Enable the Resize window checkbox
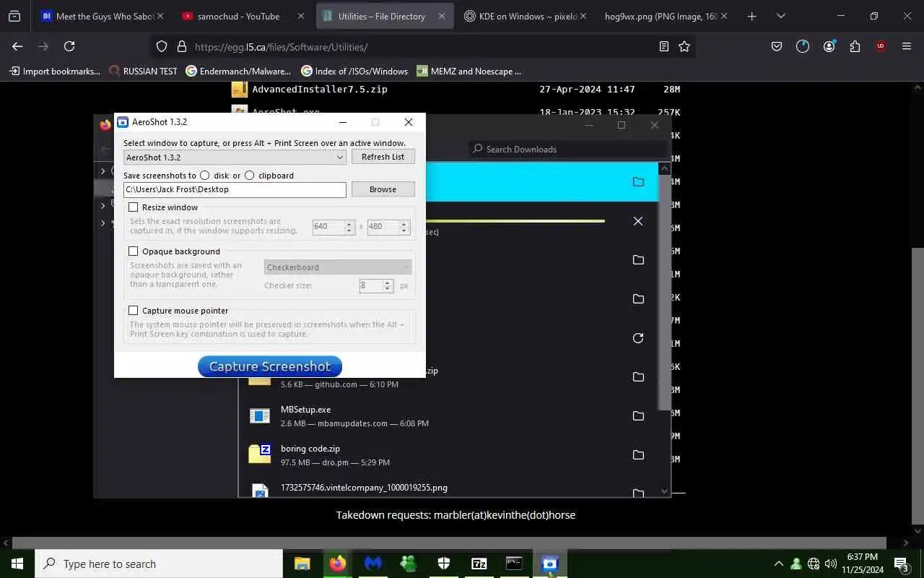This screenshot has width=924, height=578. click(x=133, y=207)
